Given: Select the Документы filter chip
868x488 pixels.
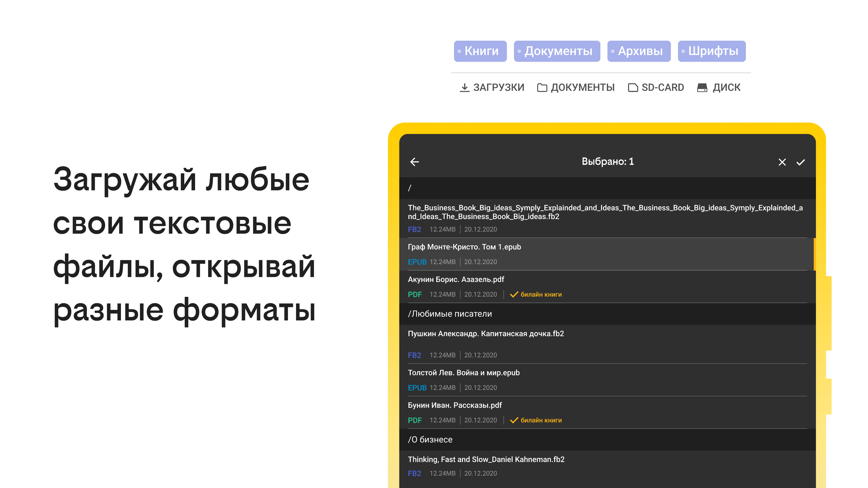Looking at the screenshot, I should [557, 51].
